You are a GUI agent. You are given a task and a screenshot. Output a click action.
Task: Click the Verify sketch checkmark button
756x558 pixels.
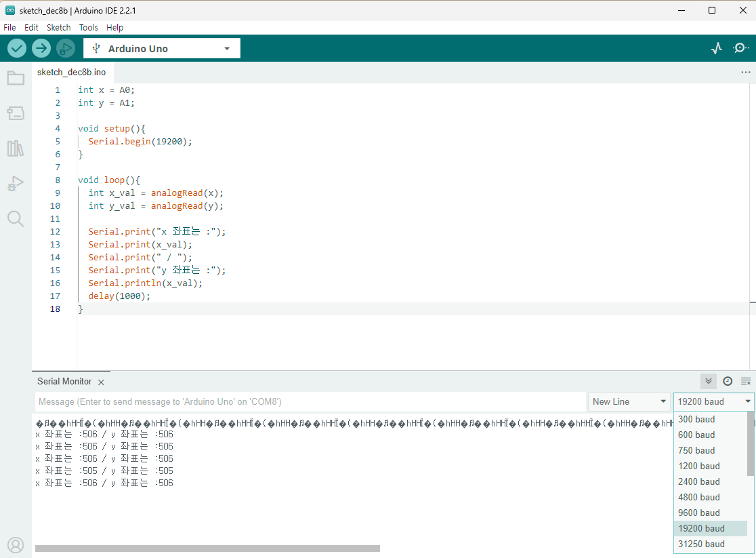17,48
